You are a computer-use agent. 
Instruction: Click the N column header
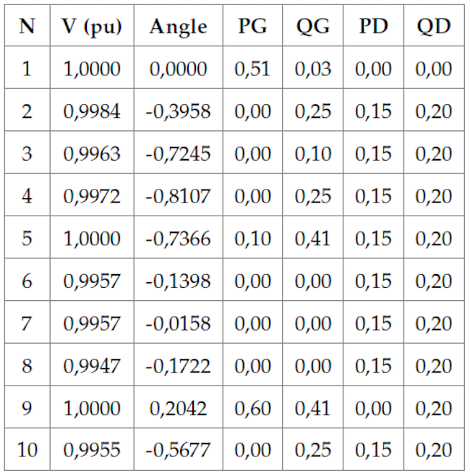(x=27, y=27)
